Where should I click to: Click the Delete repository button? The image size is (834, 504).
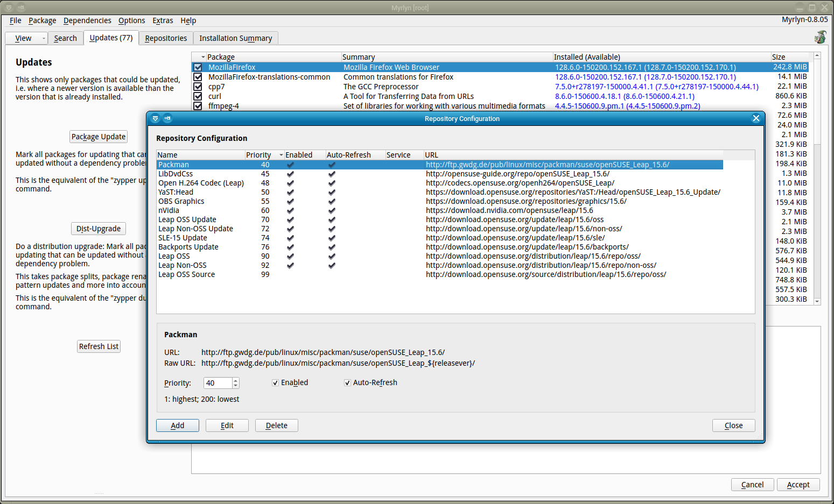276,425
